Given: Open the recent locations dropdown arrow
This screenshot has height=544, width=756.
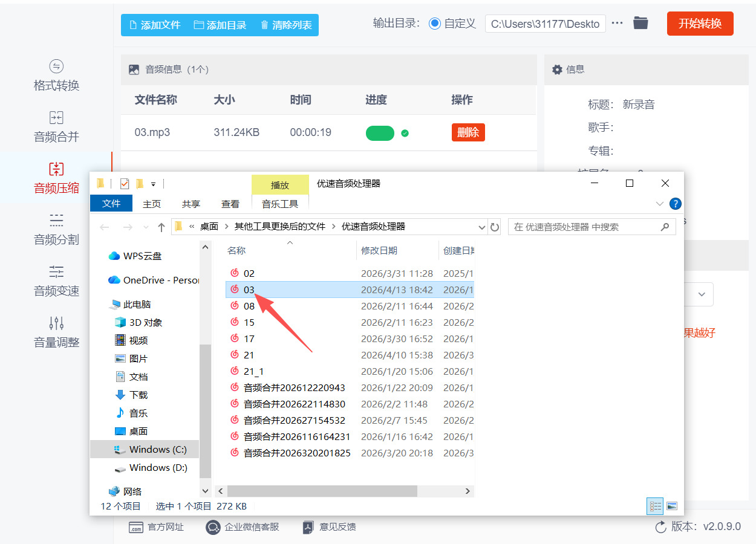Looking at the screenshot, I should pyautogui.click(x=146, y=227).
